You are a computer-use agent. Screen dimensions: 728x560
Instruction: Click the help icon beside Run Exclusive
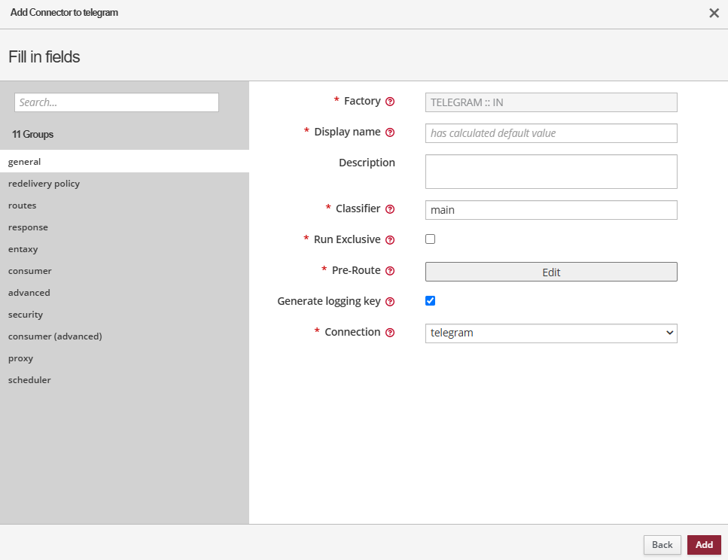[390, 240]
